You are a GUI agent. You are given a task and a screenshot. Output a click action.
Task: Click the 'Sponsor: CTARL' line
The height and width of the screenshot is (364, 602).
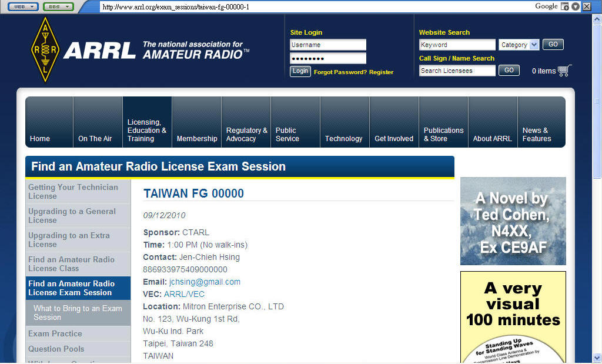tap(176, 233)
